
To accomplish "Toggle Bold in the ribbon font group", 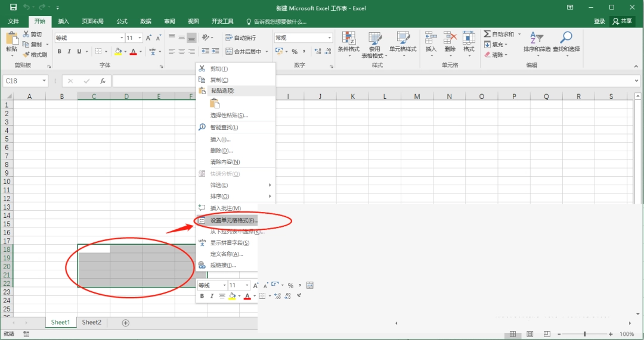I will pos(59,52).
